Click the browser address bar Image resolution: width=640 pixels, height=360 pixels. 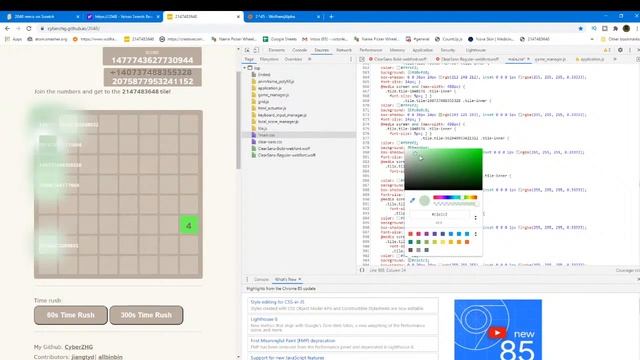coord(306,28)
